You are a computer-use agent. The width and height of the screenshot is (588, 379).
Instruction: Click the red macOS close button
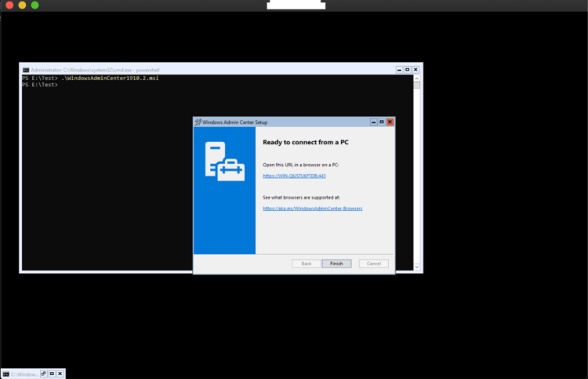pos(9,5)
